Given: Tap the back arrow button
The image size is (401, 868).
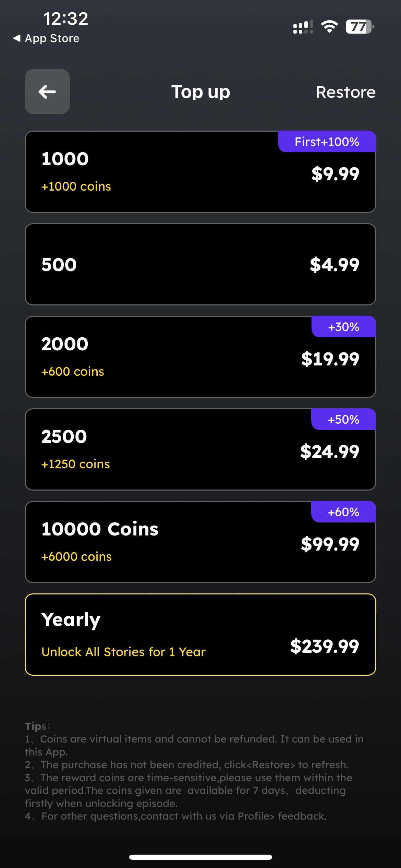Looking at the screenshot, I should coord(47,92).
